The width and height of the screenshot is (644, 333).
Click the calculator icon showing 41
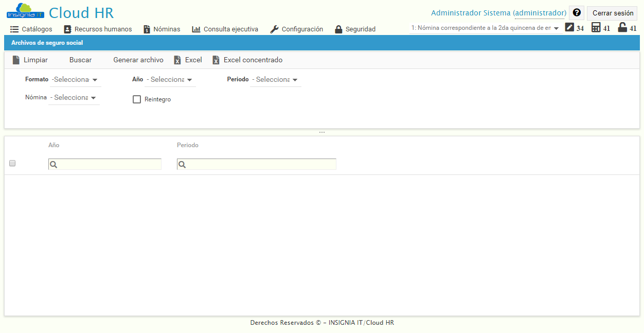pyautogui.click(x=595, y=27)
